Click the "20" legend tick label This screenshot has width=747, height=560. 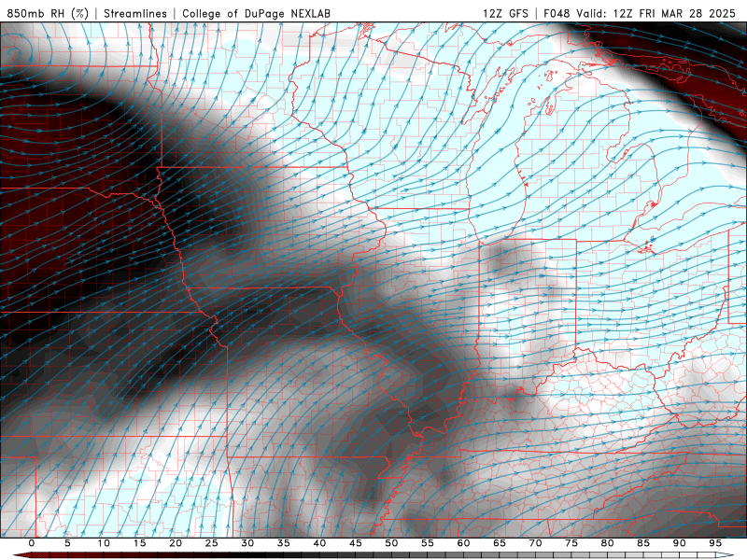coord(176,543)
